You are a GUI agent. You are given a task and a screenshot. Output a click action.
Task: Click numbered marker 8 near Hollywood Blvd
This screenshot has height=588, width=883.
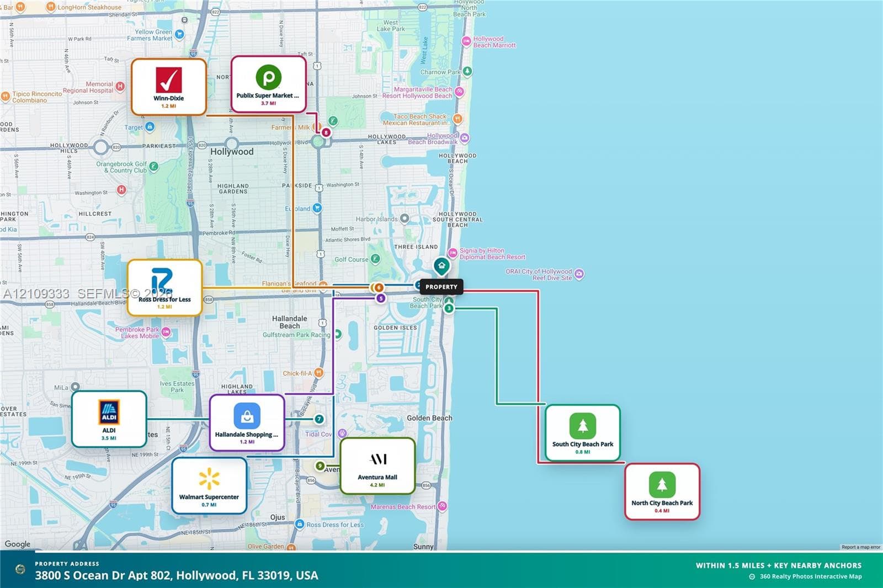[x=326, y=132]
